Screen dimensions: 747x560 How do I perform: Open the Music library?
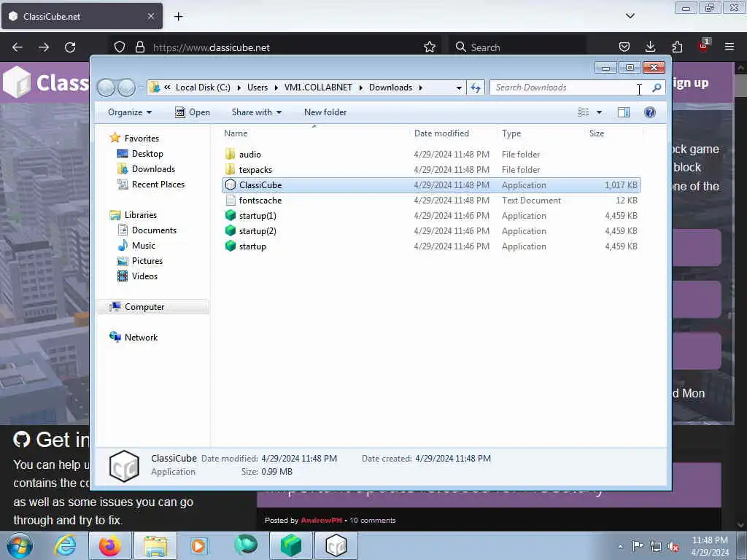(144, 245)
